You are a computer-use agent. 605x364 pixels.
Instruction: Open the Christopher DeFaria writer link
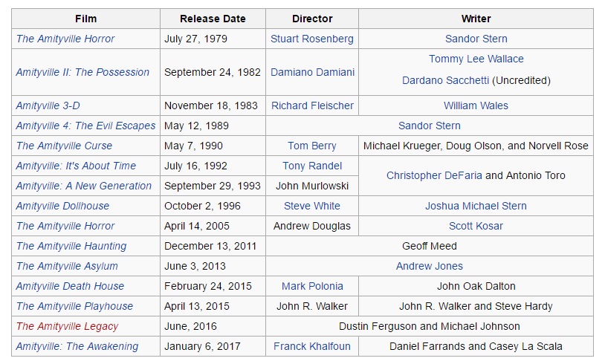[435, 176]
